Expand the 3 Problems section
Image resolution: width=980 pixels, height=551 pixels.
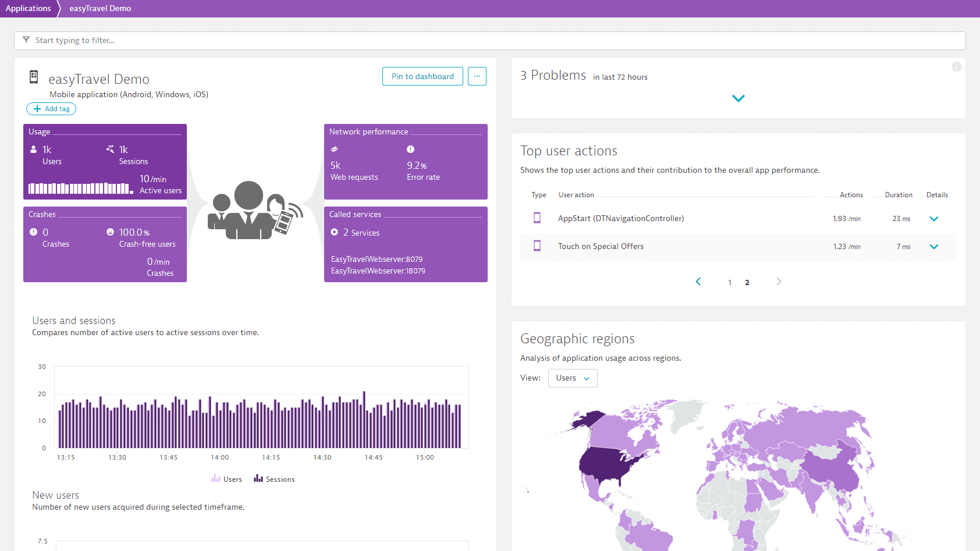coord(738,98)
